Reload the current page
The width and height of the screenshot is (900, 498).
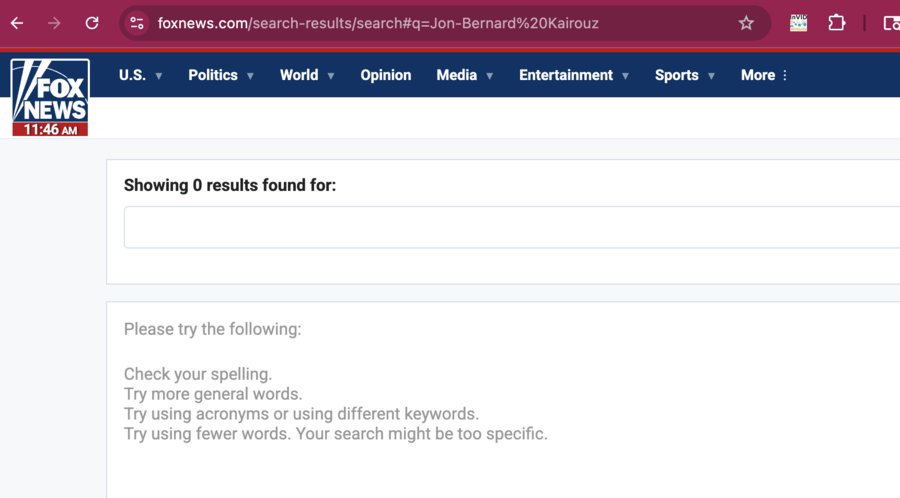(x=92, y=23)
